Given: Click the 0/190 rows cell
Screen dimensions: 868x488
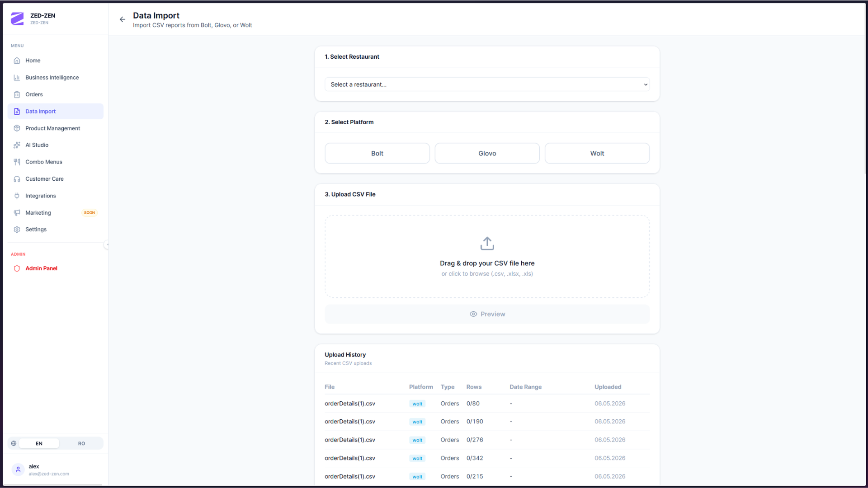Looking at the screenshot, I should click(x=475, y=422).
